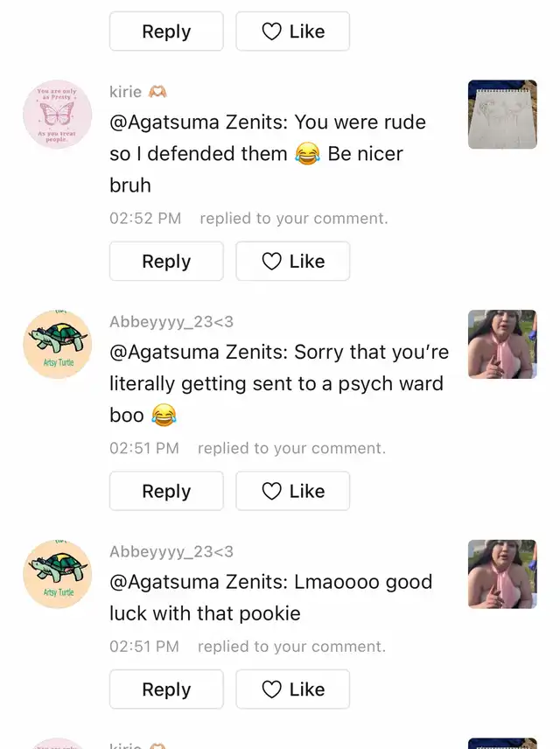Screen dimensions: 560x749
Task: Open the "Sorry that you're literally getting sent" comment
Action: click(x=278, y=383)
